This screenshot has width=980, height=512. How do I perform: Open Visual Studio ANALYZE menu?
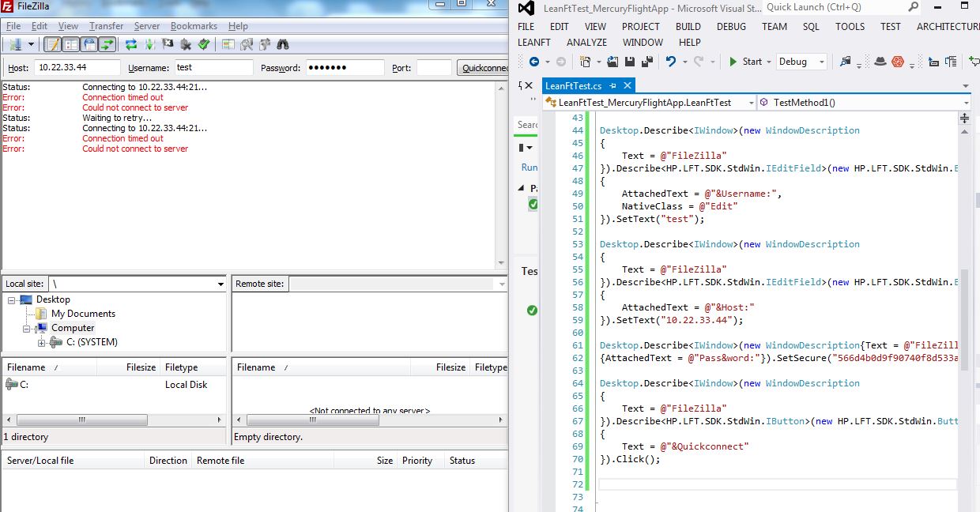click(x=587, y=42)
